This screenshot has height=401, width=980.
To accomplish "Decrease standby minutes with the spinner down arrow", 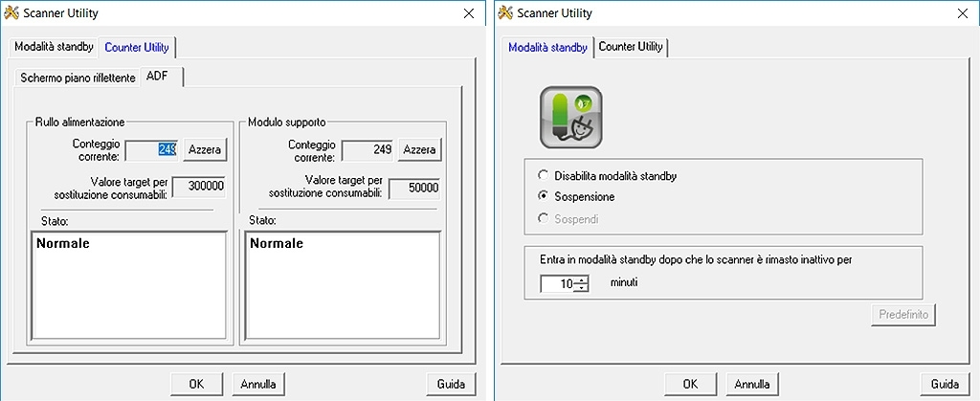I will point(581,288).
